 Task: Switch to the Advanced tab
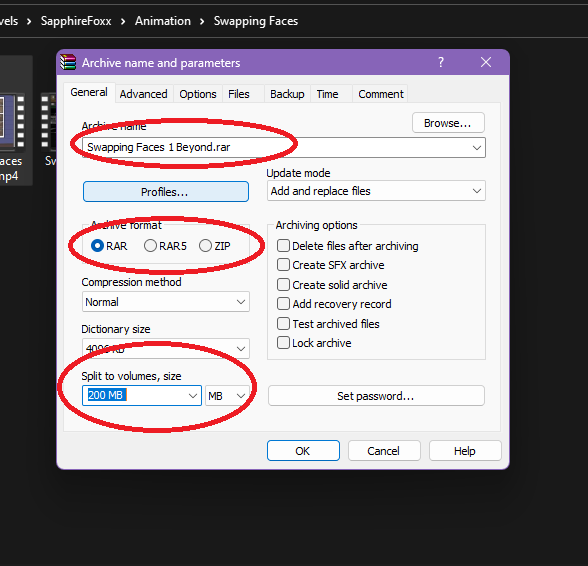click(x=143, y=94)
